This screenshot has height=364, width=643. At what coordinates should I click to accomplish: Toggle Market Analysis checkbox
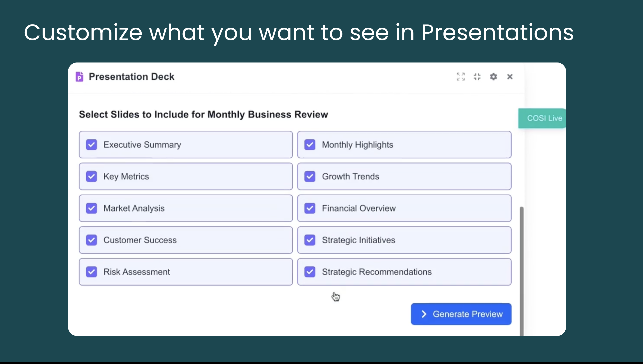[x=91, y=208]
